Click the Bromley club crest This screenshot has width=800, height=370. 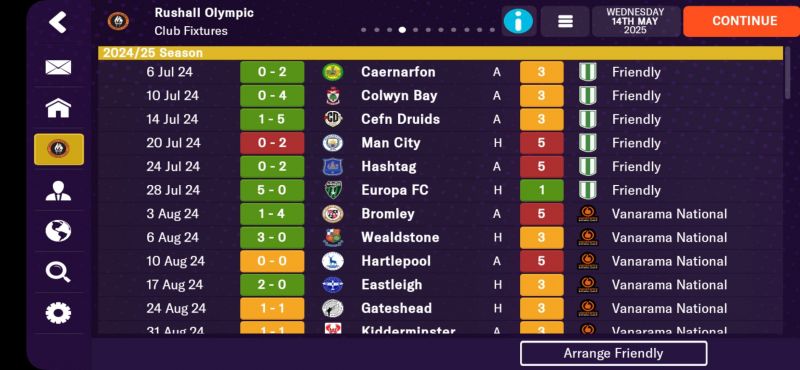coord(333,214)
